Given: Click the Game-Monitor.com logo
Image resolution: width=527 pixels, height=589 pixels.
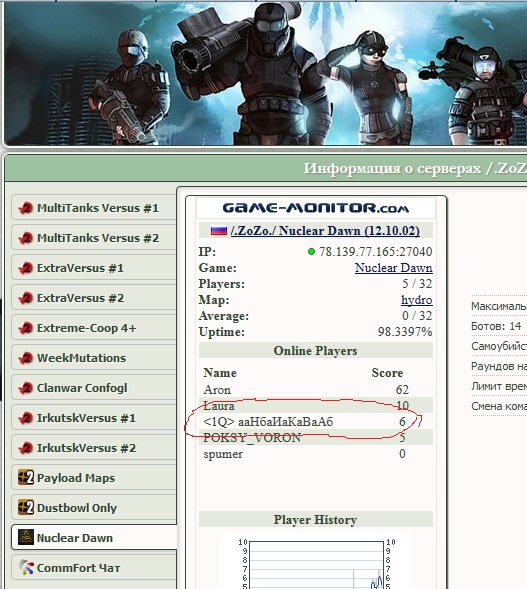Looking at the screenshot, I should click(x=316, y=208).
